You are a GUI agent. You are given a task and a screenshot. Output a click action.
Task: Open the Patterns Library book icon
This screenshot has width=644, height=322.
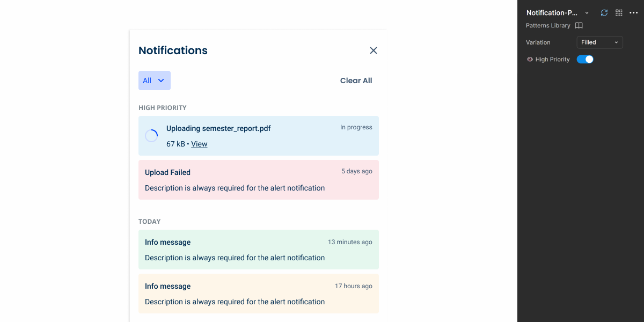click(579, 26)
